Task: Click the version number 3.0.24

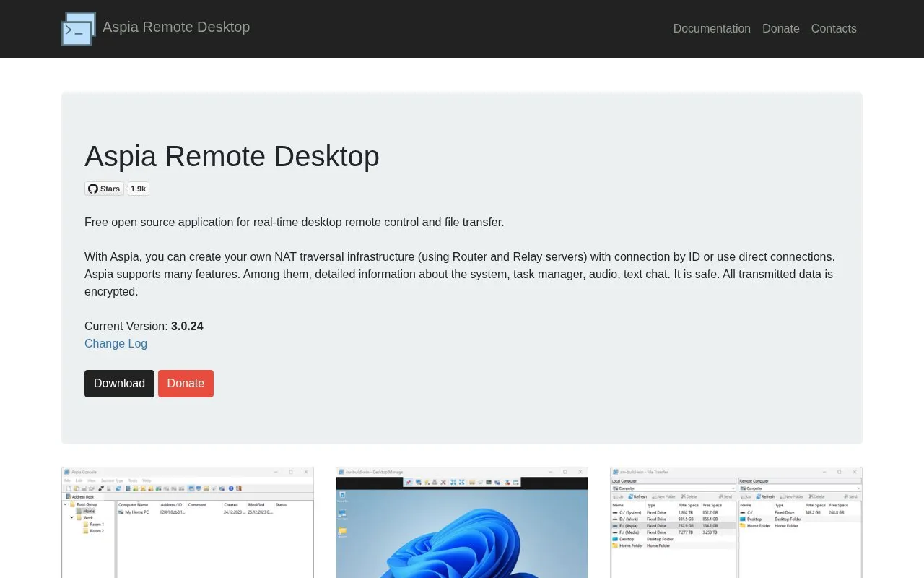Action: [x=187, y=326]
